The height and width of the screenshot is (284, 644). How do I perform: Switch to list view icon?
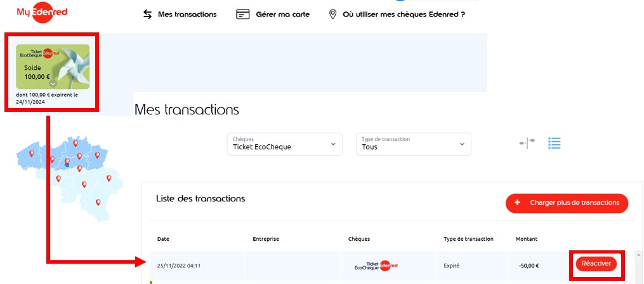tap(555, 143)
